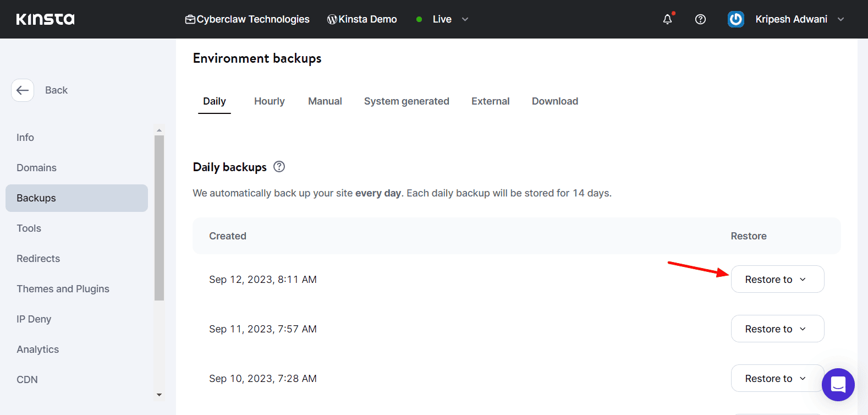The image size is (868, 415).
Task: Open the Kinsta Demo site link
Action: click(x=362, y=19)
